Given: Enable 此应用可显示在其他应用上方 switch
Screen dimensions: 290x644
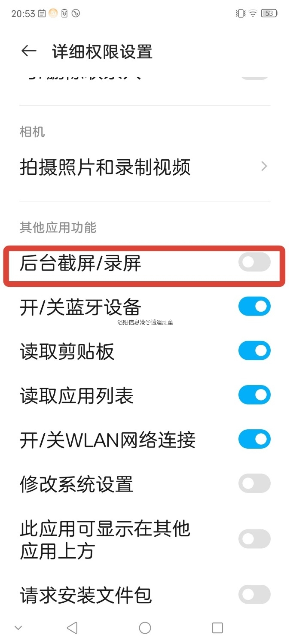Looking at the screenshot, I should 254,539.
